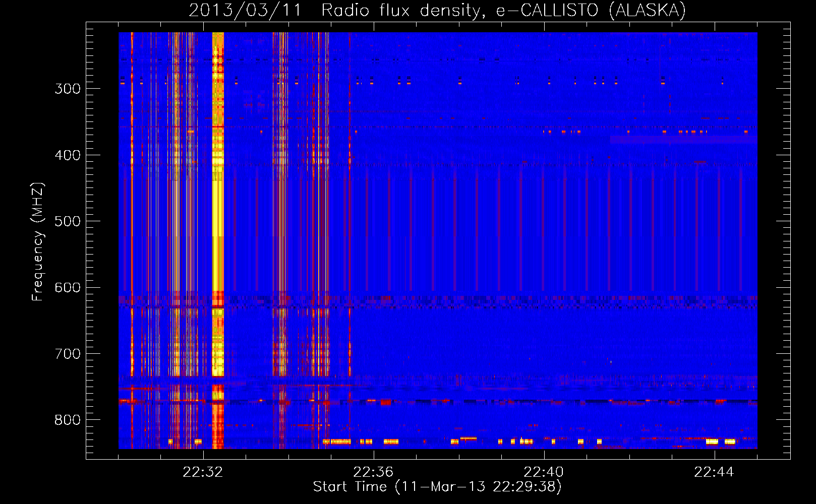Click the 22:32 time tick label
This screenshot has height=504, width=816.
(203, 472)
